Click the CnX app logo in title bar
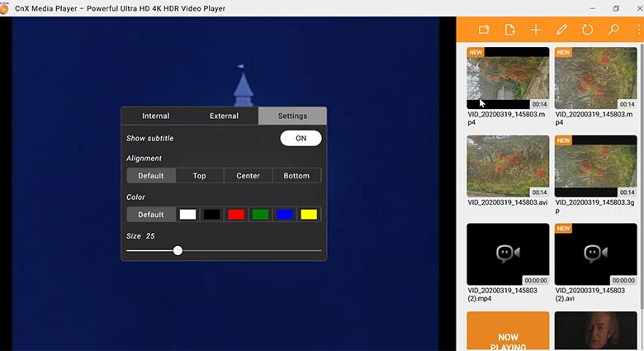This screenshot has width=644, height=351. pos(3,8)
